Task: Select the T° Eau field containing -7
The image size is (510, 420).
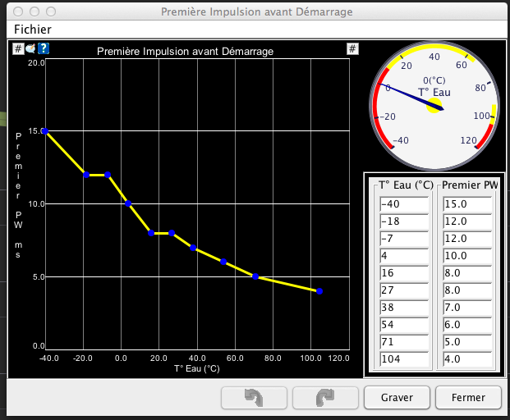Action: [x=404, y=239]
